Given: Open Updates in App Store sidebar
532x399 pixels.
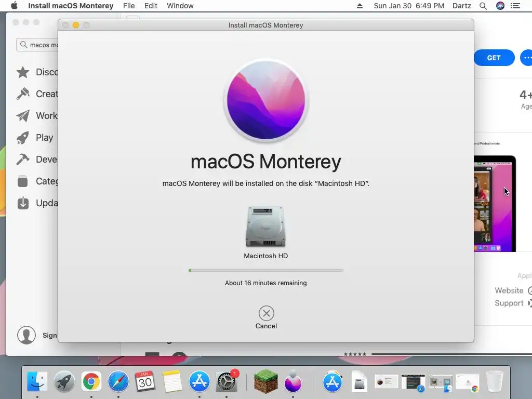Looking at the screenshot, I should [37, 203].
